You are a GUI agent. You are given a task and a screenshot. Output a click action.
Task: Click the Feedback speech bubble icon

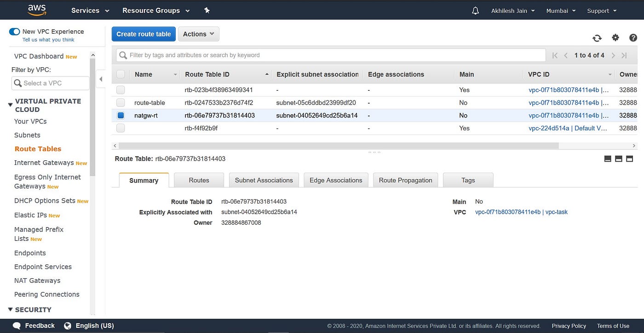(17, 326)
